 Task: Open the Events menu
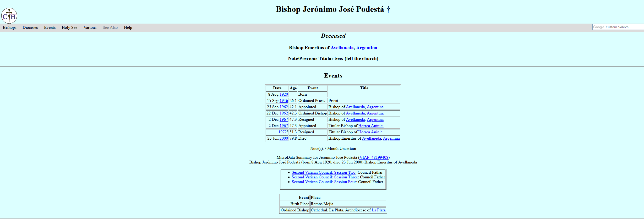tap(50, 28)
